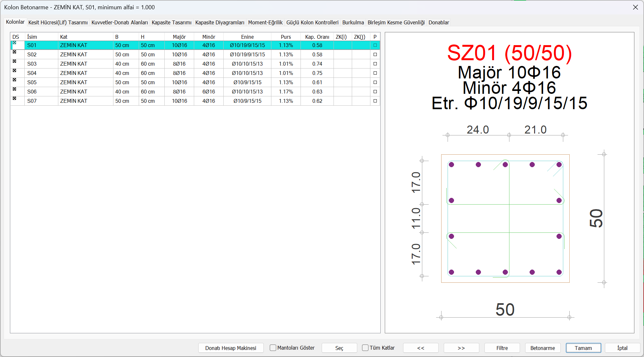Viewport: 644px width, 357px height.
Task: Select column name S04 cell
Action: pyautogui.click(x=41, y=73)
